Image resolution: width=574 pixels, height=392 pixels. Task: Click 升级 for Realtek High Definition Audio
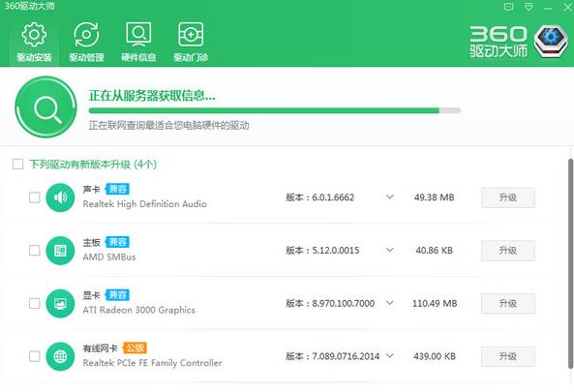point(508,197)
